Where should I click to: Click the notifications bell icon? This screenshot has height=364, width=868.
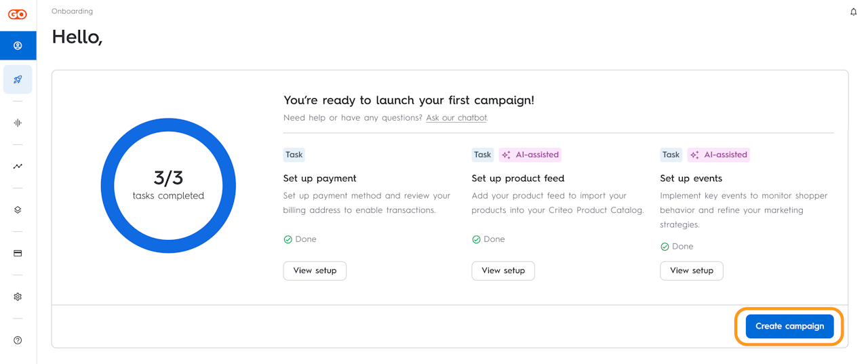[854, 12]
